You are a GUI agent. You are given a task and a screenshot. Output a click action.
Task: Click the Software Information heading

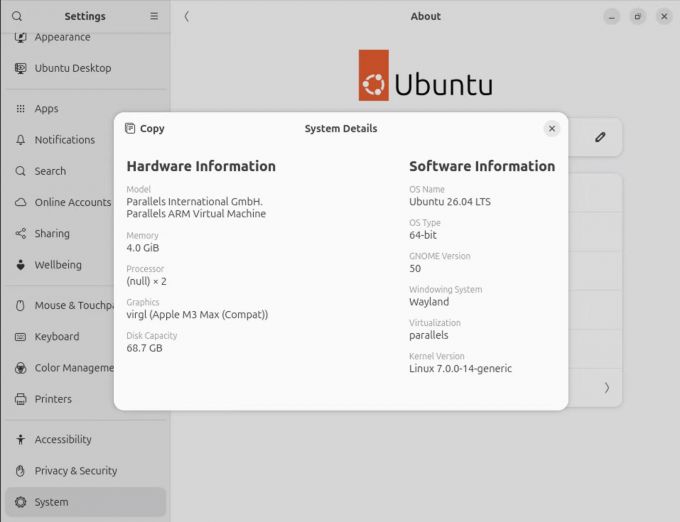click(482, 166)
